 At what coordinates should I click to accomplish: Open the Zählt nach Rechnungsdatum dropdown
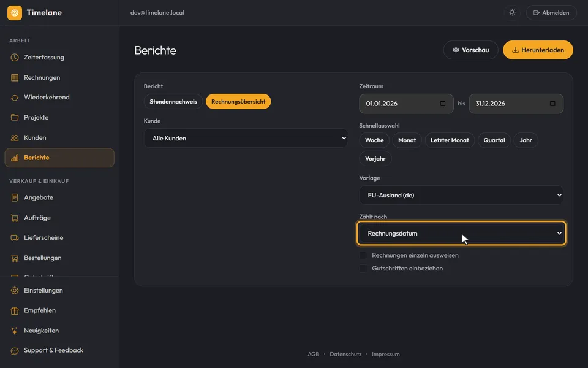point(461,233)
